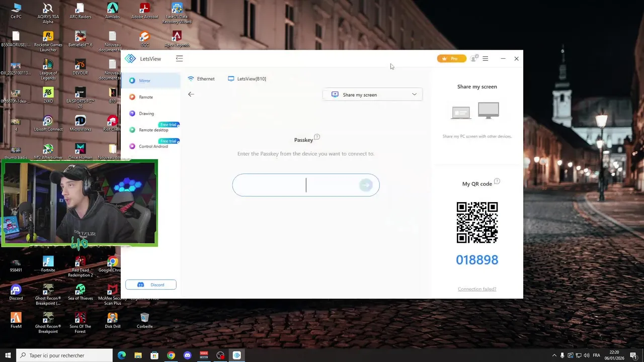Click the My QR code help icon

coord(497,181)
